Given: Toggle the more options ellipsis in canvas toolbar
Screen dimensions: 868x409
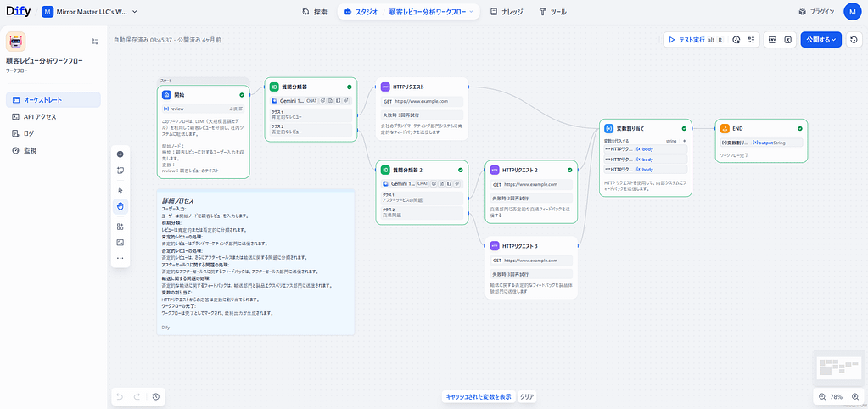Looking at the screenshot, I should point(120,258).
